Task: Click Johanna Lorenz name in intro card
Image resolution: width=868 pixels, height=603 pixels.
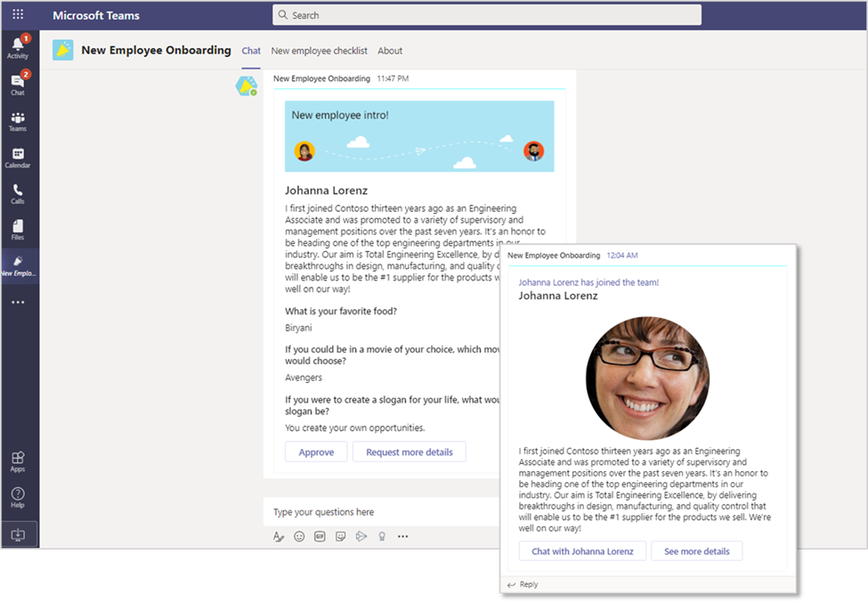Action: pyautogui.click(x=326, y=191)
